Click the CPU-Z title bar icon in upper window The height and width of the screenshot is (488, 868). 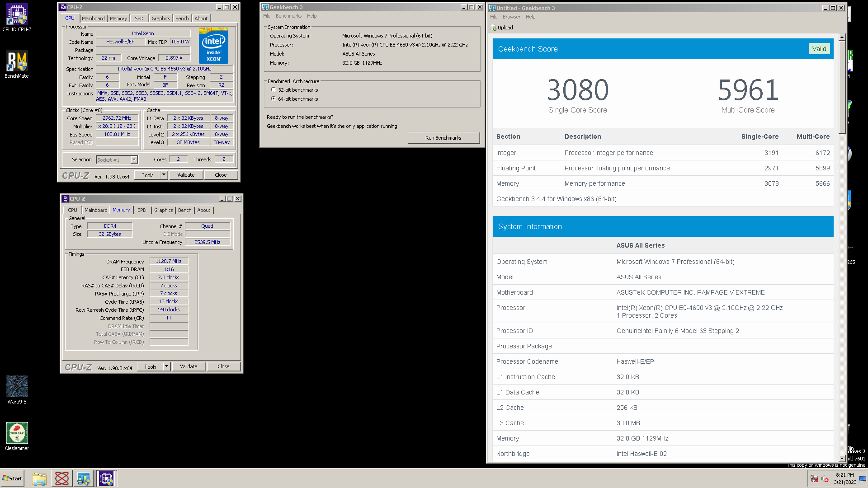63,7
